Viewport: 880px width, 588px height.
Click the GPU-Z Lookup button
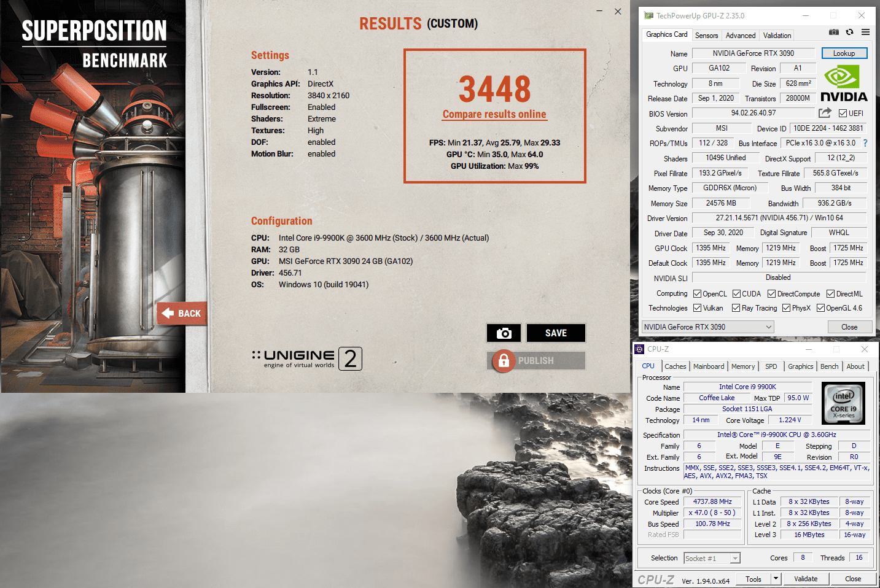pyautogui.click(x=844, y=53)
